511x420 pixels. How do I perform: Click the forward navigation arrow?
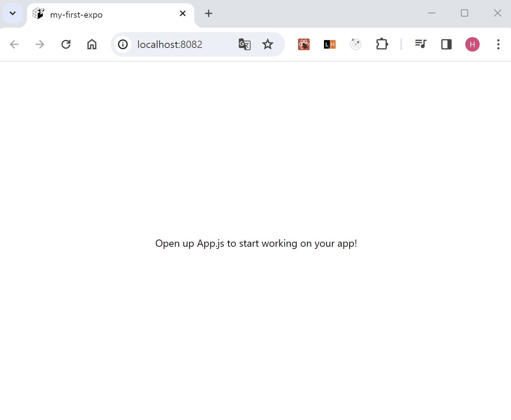pyautogui.click(x=40, y=44)
